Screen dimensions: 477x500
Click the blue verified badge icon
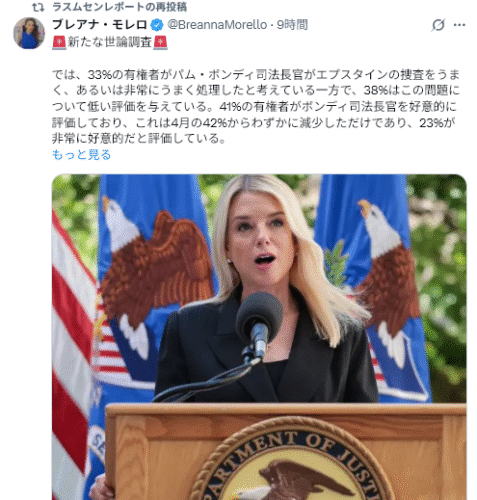coord(157,25)
